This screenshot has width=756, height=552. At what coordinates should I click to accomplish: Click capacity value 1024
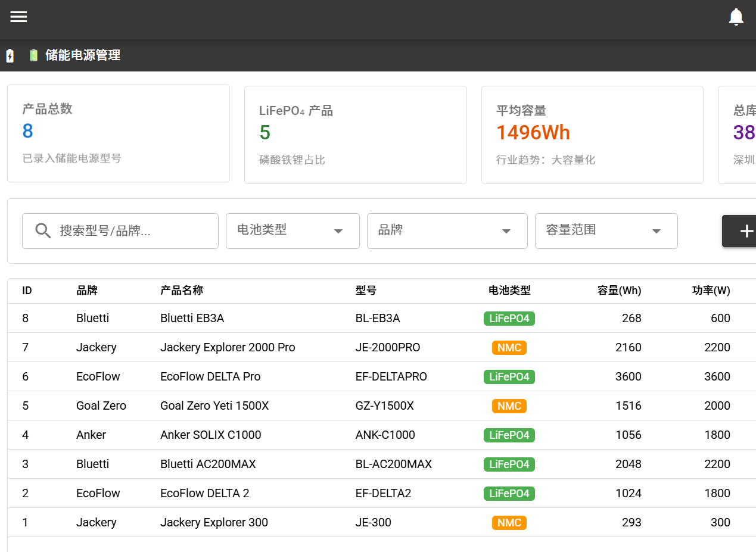coord(629,493)
